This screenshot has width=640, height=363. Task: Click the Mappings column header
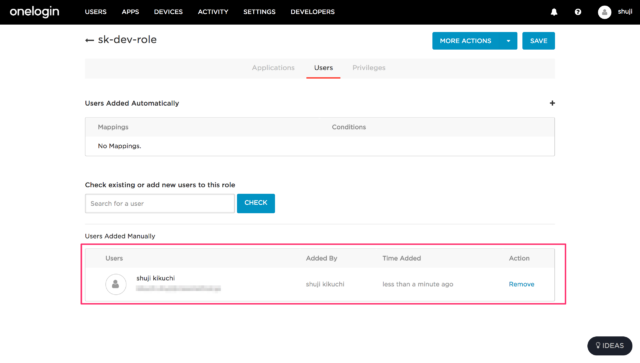coord(113,127)
